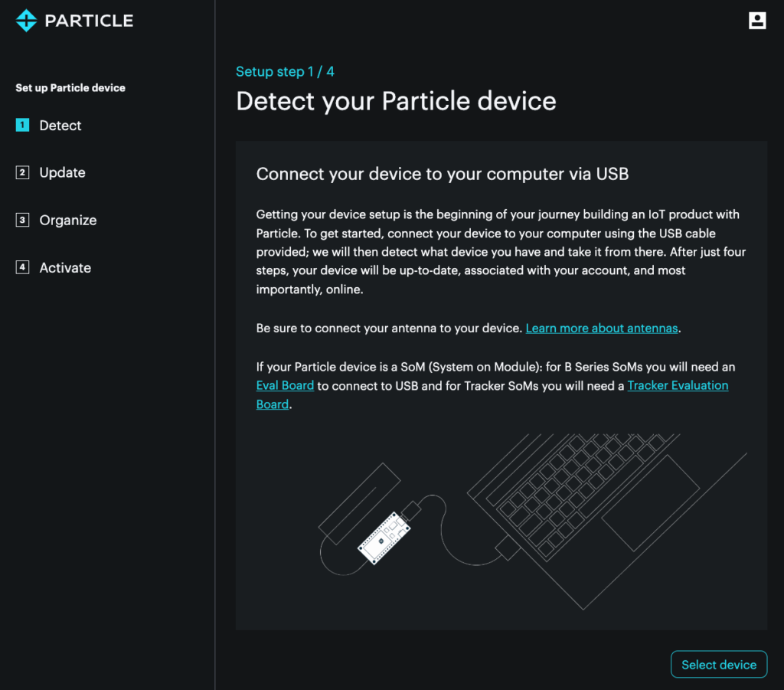
Task: Click the antenna drawing in the illustration
Action: pyautogui.click(x=360, y=501)
